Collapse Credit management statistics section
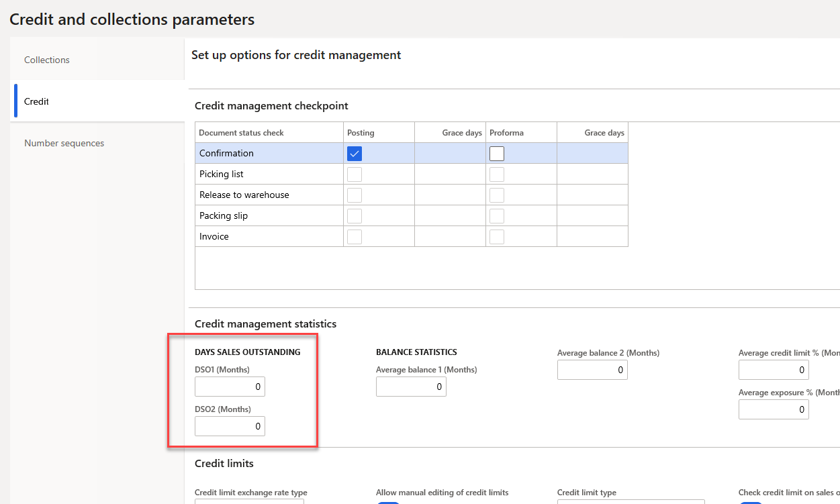 (x=265, y=324)
